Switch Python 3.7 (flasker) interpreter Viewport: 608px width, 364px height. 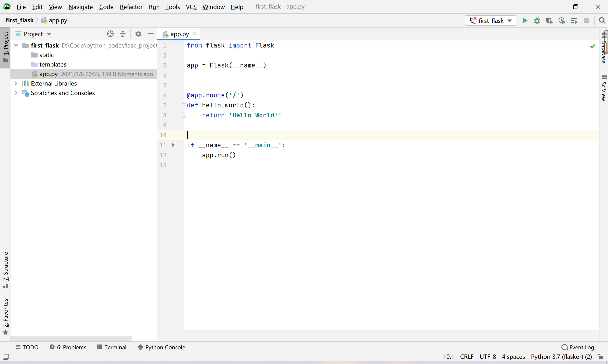coord(561,357)
